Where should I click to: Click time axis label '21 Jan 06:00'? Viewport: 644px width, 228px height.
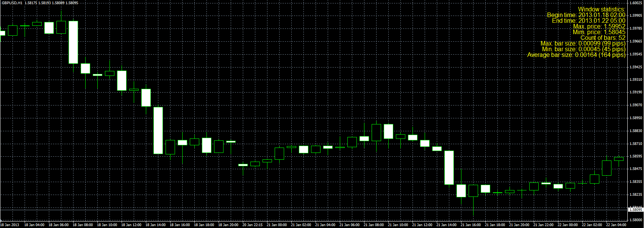349,225
